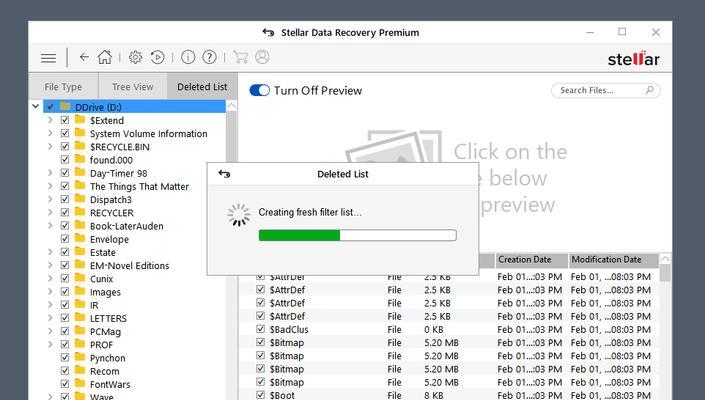Expand the Day-Timer 98 folder
Screen dimensions: 705x400
click(x=50, y=173)
